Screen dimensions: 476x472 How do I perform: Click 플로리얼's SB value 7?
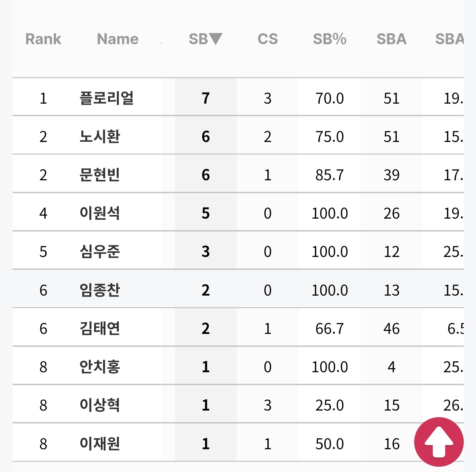206,98
